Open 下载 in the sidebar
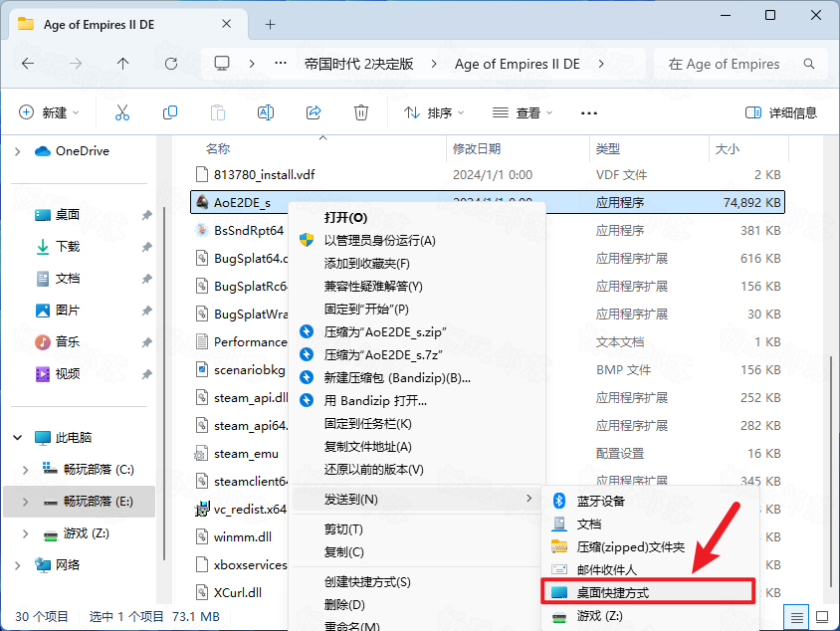Viewport: 840px width, 631px height. click(68, 247)
